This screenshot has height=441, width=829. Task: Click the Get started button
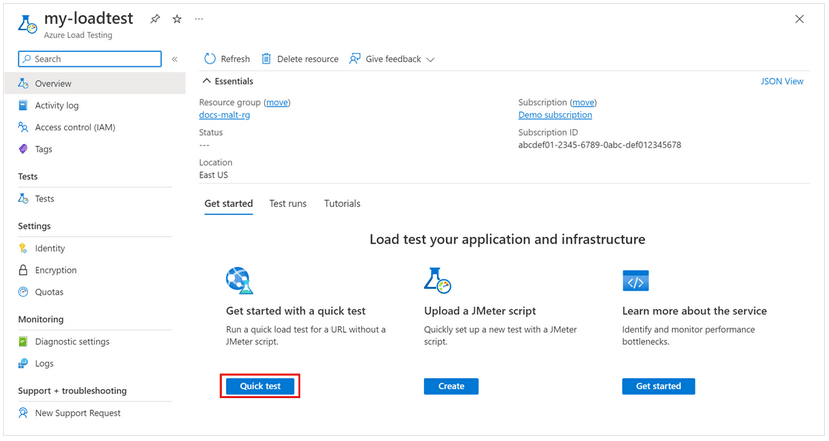(658, 387)
